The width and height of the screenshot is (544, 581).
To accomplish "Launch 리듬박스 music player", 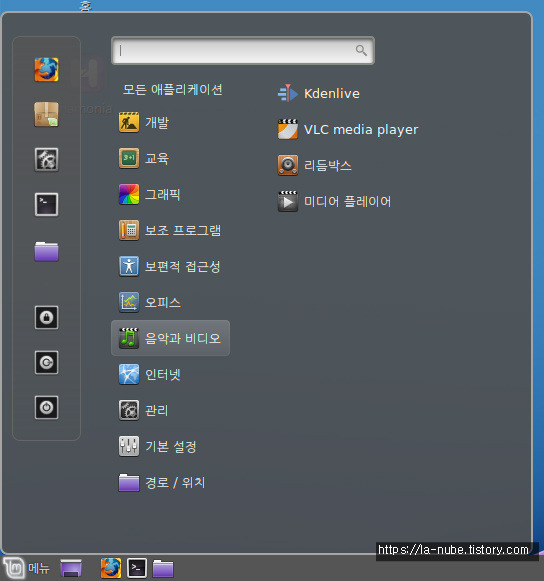I will [314, 165].
